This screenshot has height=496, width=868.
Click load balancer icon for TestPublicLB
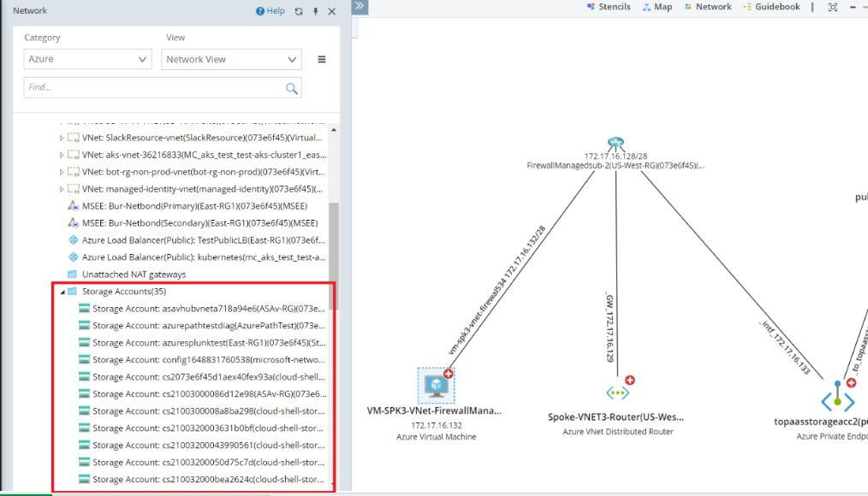click(x=73, y=240)
